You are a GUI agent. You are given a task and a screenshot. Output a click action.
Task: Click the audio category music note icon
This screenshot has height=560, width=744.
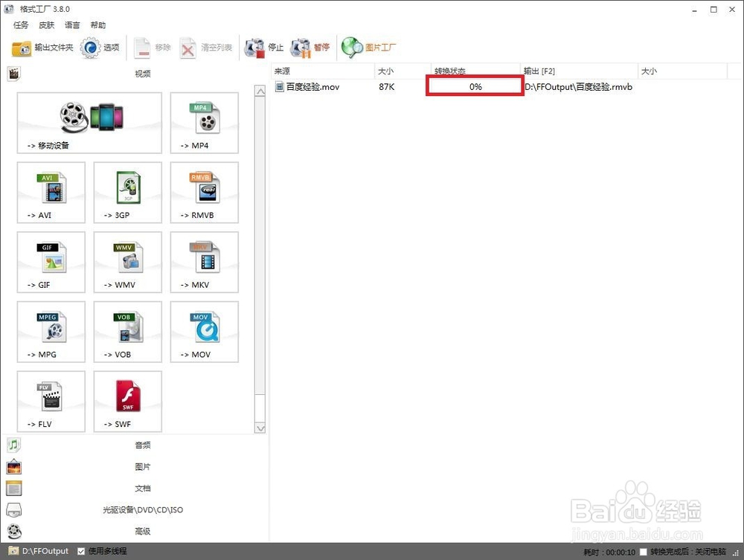pos(13,445)
